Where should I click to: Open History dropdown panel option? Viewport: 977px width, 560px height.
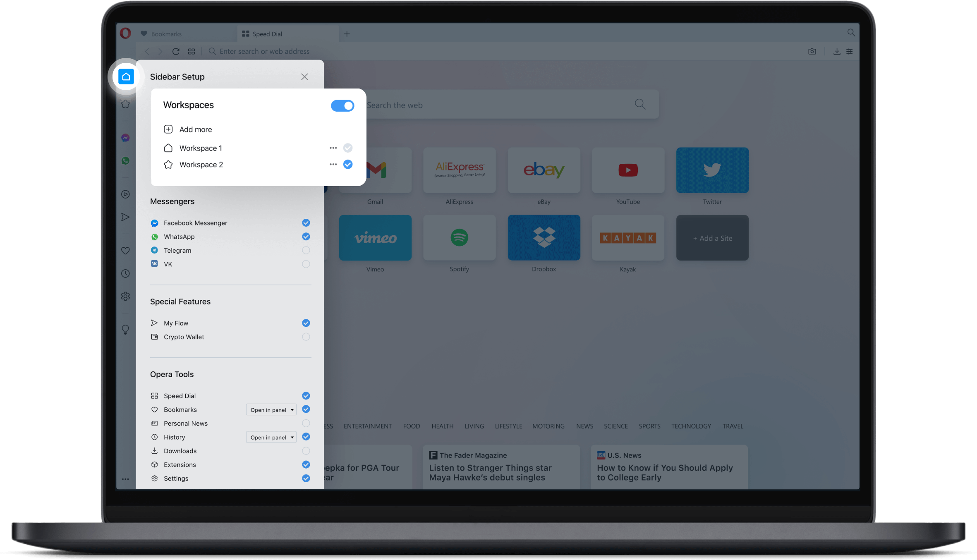(x=270, y=437)
